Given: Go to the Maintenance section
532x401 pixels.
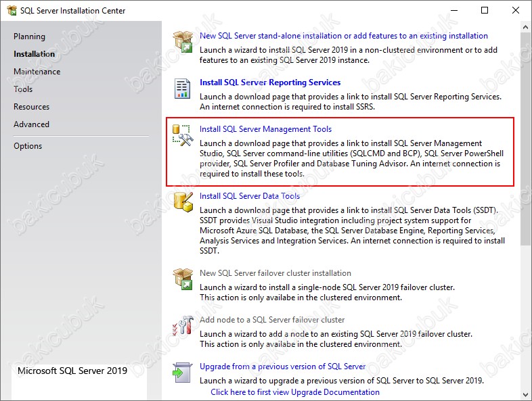Looking at the screenshot, I should coord(37,72).
